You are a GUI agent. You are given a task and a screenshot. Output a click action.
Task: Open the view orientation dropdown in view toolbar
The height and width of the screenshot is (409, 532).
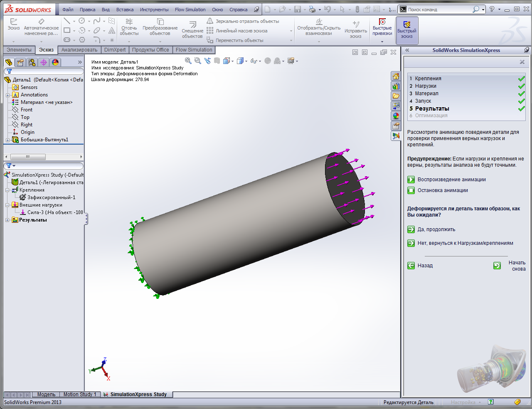coord(232,61)
